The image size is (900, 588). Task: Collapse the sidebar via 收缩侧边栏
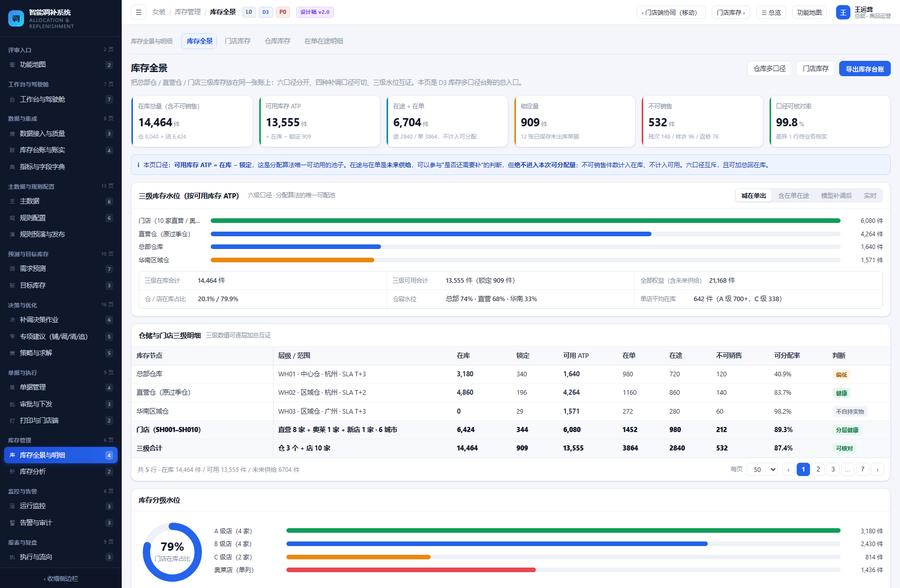click(61, 579)
